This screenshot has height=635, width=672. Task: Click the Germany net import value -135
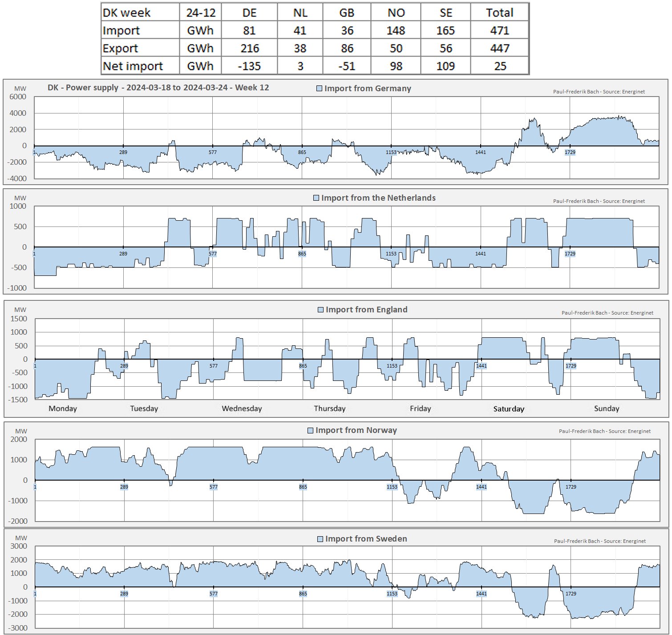coord(249,66)
